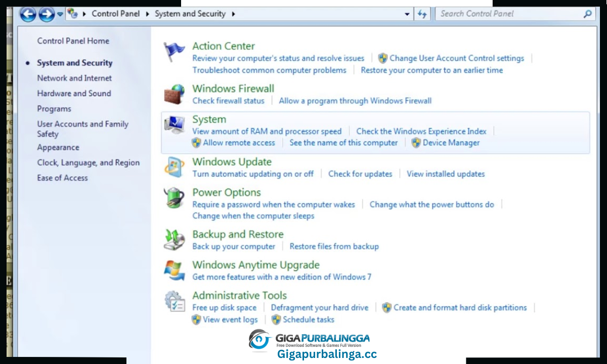Click shield icon beside Schedule tasks
This screenshot has height=364, width=607.
pyautogui.click(x=276, y=320)
